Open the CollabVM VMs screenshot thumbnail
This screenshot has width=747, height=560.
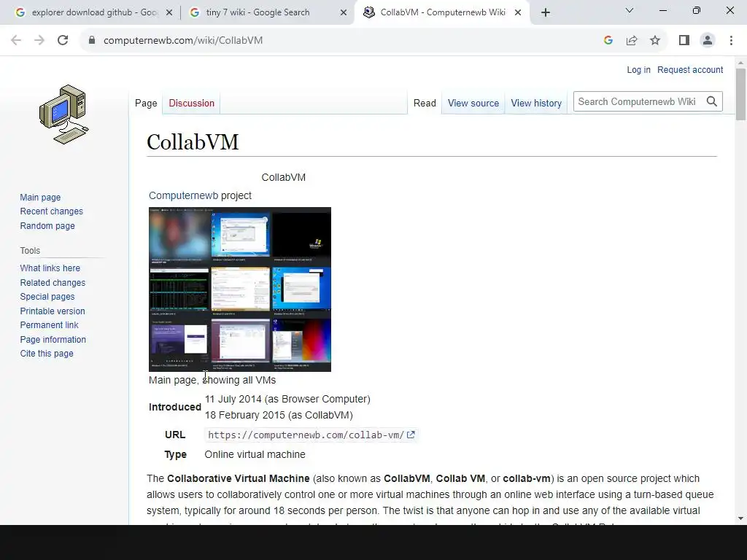coord(239,289)
